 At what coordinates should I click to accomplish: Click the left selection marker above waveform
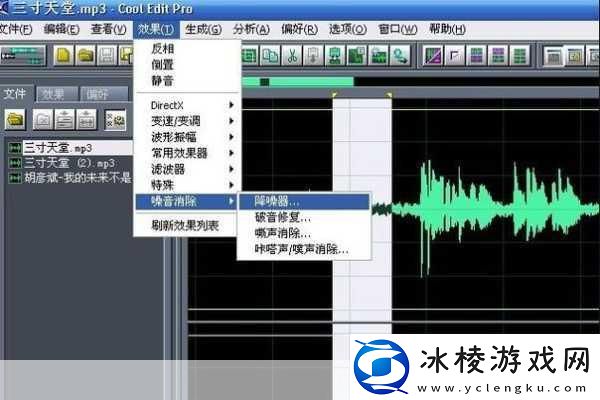click(x=335, y=94)
